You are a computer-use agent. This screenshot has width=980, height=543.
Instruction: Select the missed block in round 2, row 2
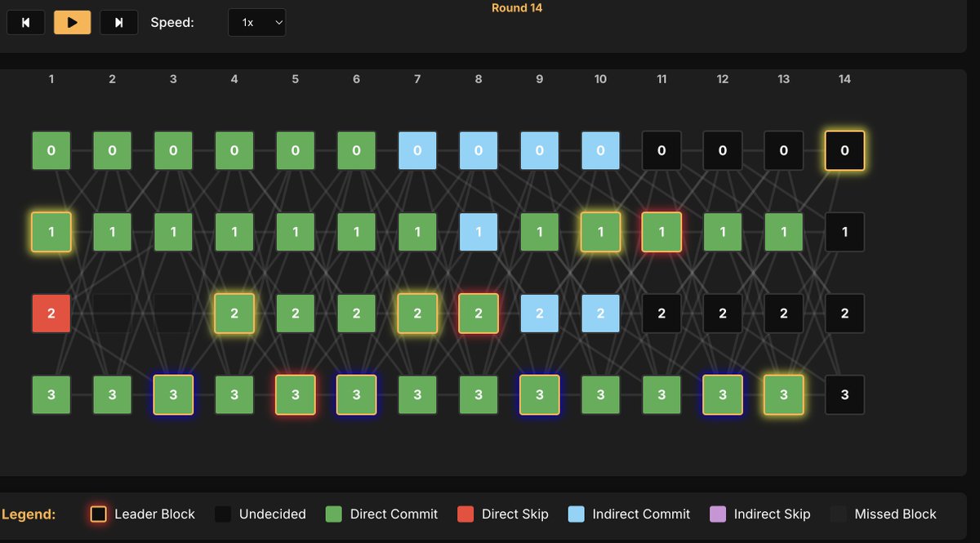click(112, 314)
